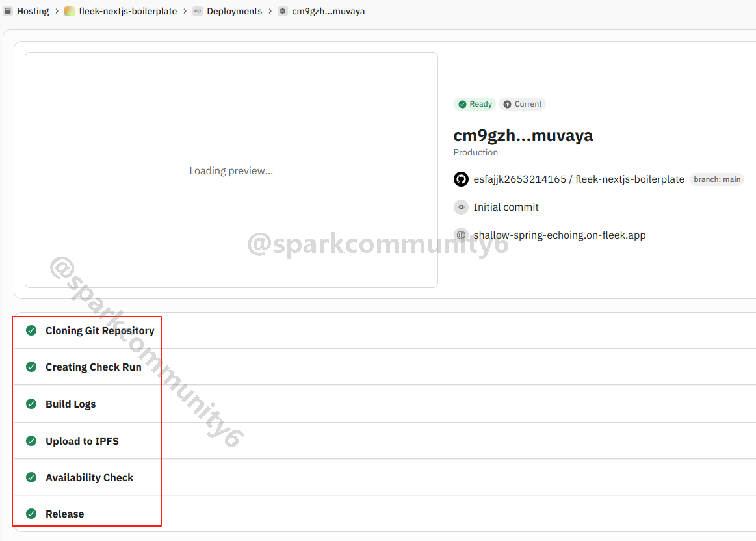This screenshot has height=541, width=756.
Task: Click check icon for Cloning Git Repository
Action: 31,330
